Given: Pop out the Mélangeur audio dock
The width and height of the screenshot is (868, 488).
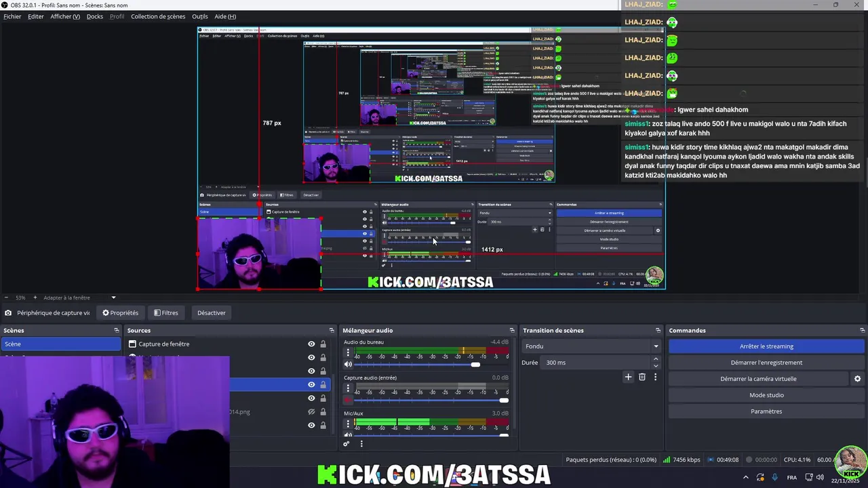Looking at the screenshot, I should coord(512,330).
